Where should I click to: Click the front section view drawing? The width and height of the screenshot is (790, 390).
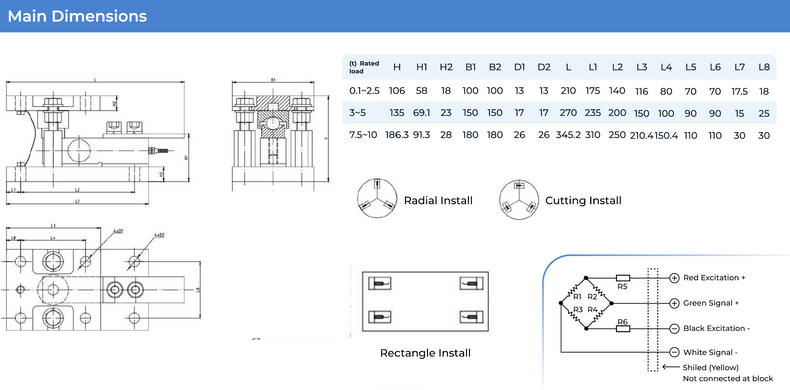click(280, 135)
